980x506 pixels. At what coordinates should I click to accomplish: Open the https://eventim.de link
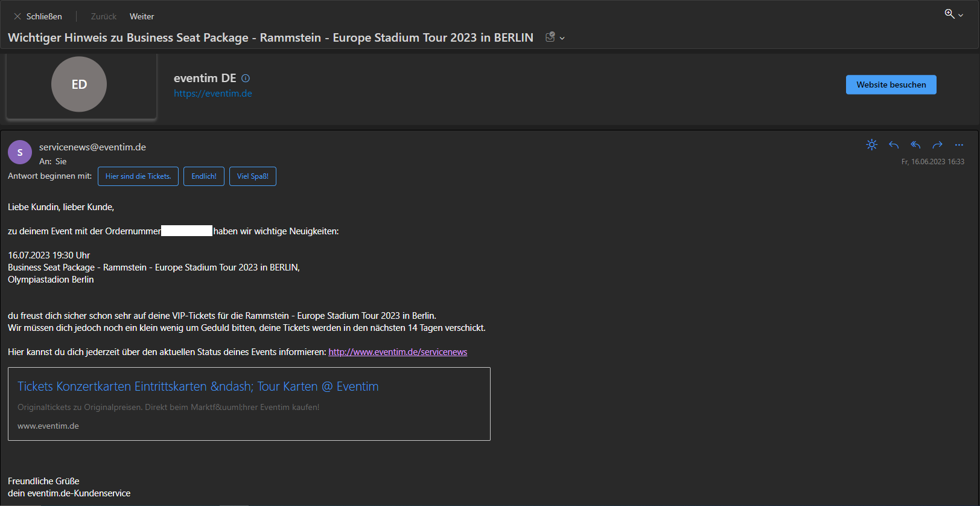(213, 93)
